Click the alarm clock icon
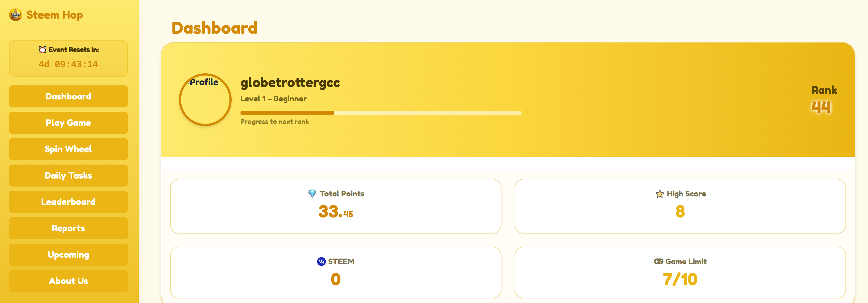This screenshot has height=303, width=868. tap(43, 50)
